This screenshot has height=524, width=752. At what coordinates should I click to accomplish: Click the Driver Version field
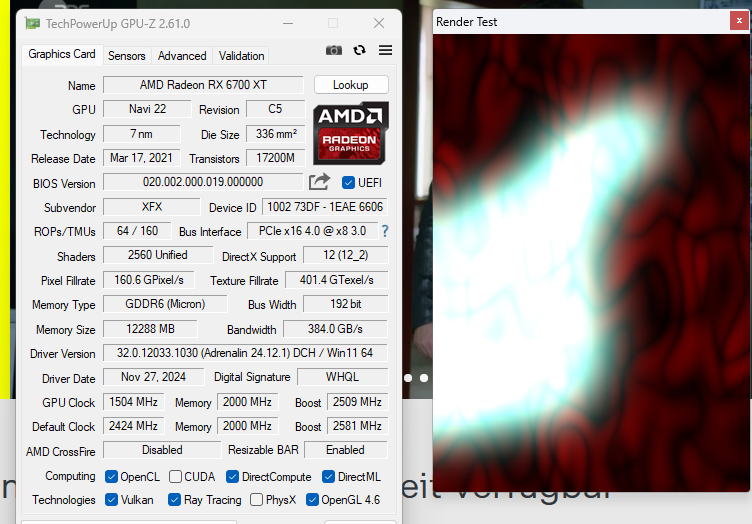pyautogui.click(x=245, y=352)
